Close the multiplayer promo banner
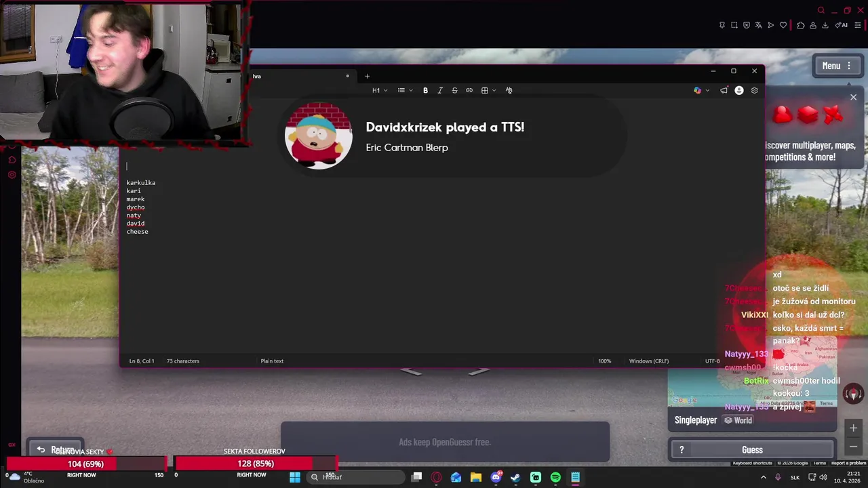This screenshot has width=868, height=488. point(853,98)
